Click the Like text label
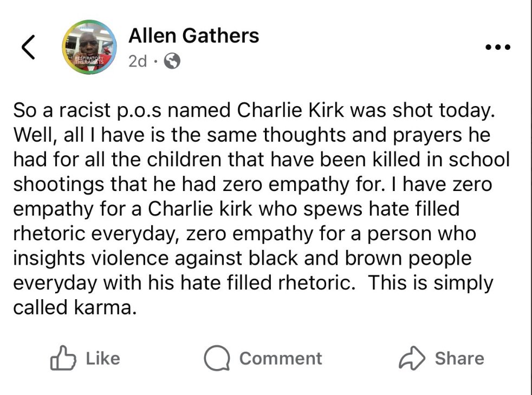 pos(103,358)
